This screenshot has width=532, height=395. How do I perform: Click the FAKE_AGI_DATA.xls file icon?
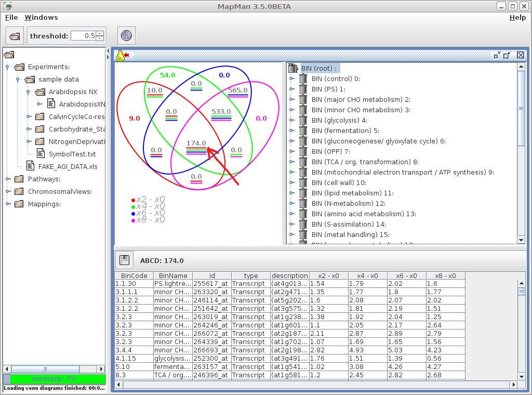tap(30, 166)
